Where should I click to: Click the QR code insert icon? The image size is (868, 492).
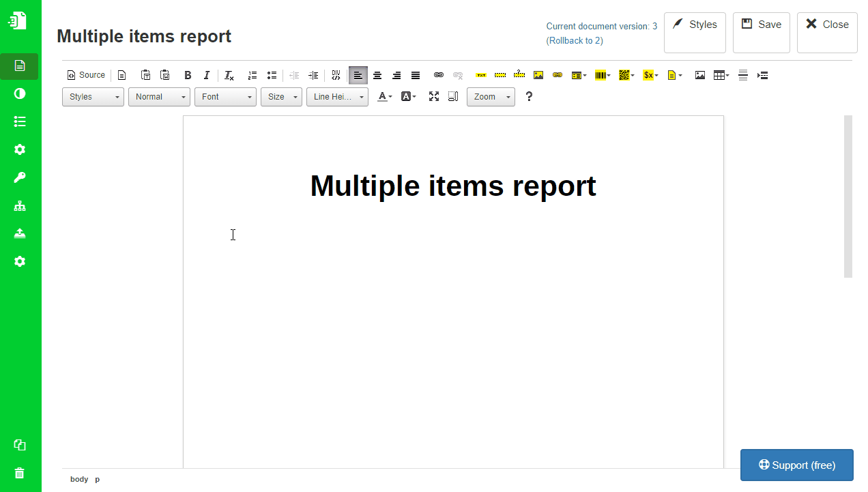coord(626,75)
